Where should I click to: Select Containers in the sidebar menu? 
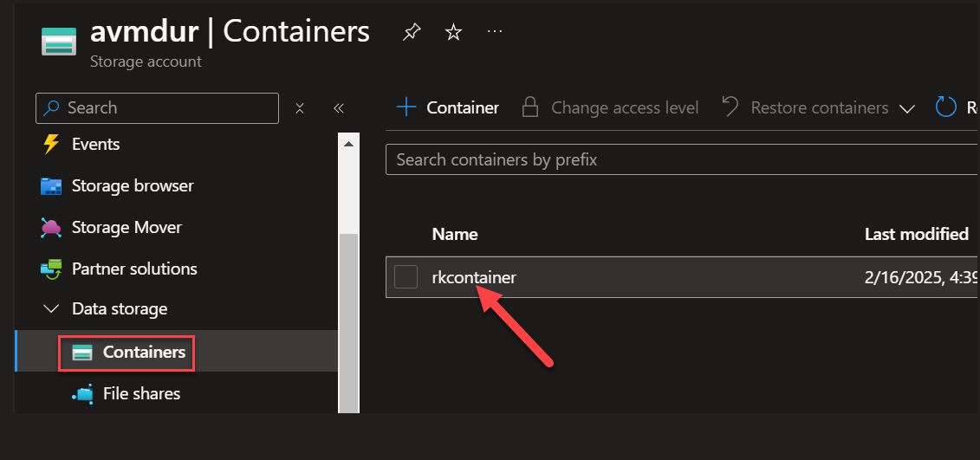(143, 353)
